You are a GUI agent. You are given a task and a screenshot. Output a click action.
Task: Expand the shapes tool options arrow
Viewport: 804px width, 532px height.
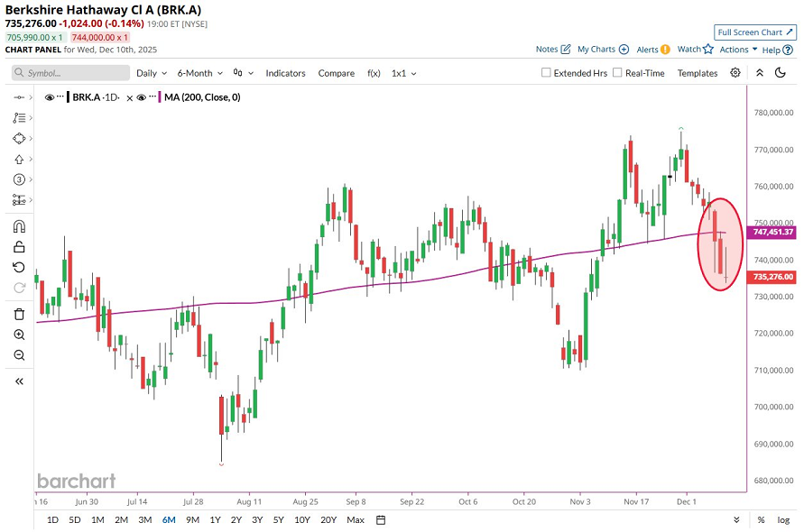31,138
